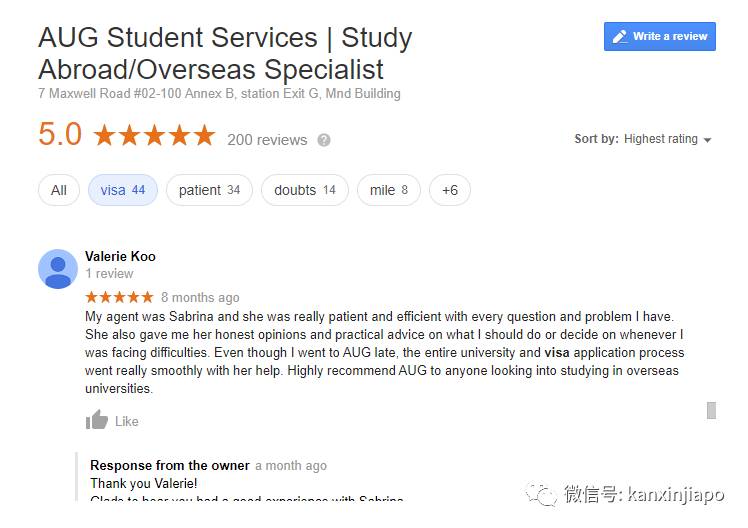
Task: Filter reviews by doubts 14 chip
Action: tap(305, 190)
